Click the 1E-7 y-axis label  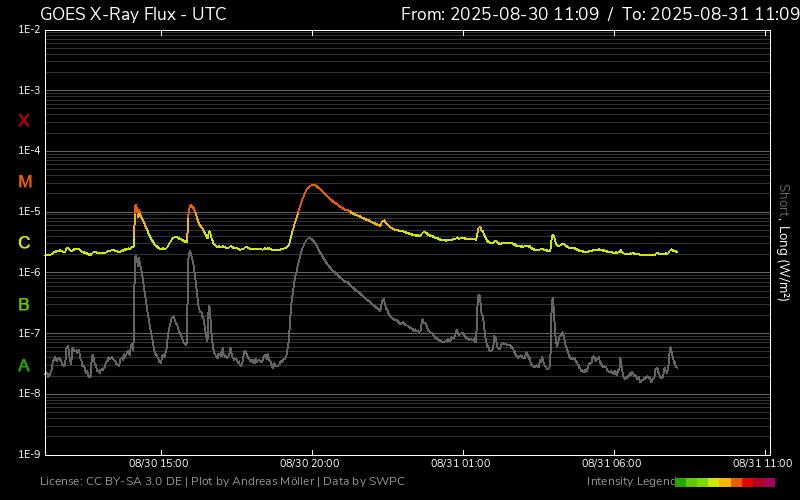point(29,333)
